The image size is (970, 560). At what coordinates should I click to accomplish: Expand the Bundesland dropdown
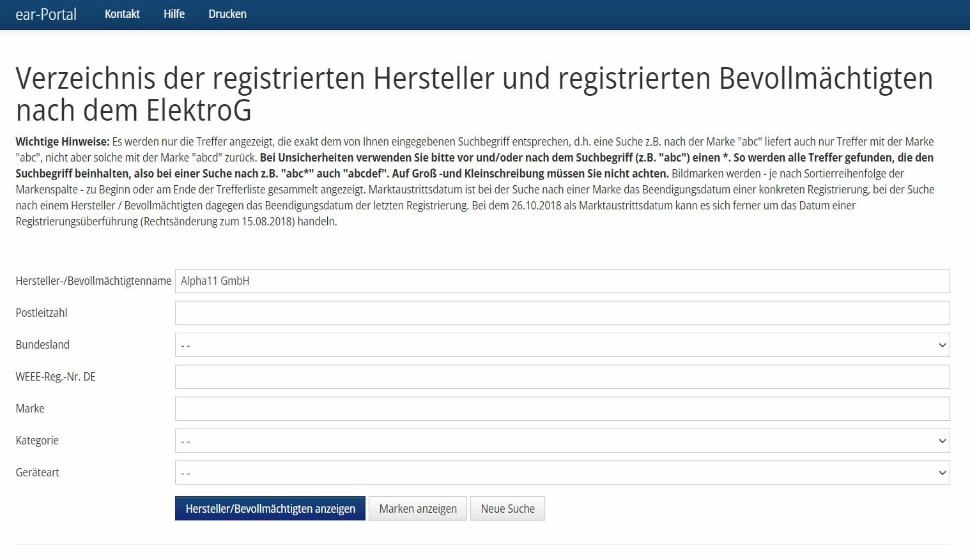[x=562, y=345]
